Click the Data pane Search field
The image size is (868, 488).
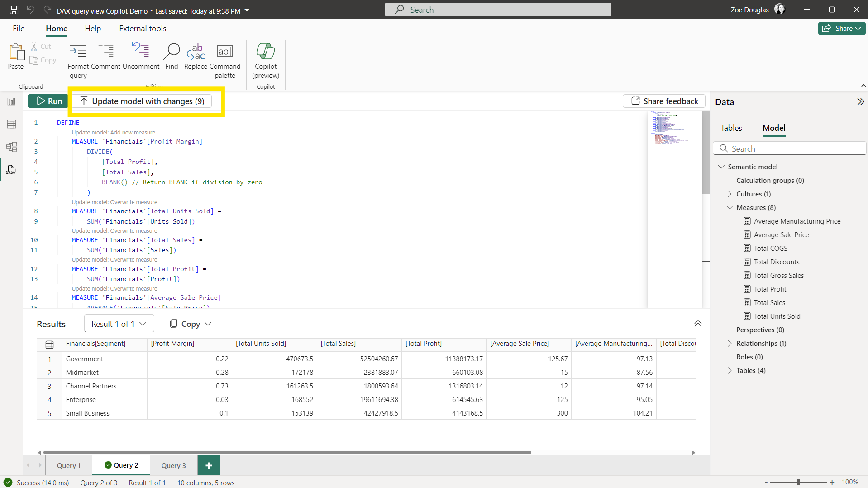tap(789, 148)
